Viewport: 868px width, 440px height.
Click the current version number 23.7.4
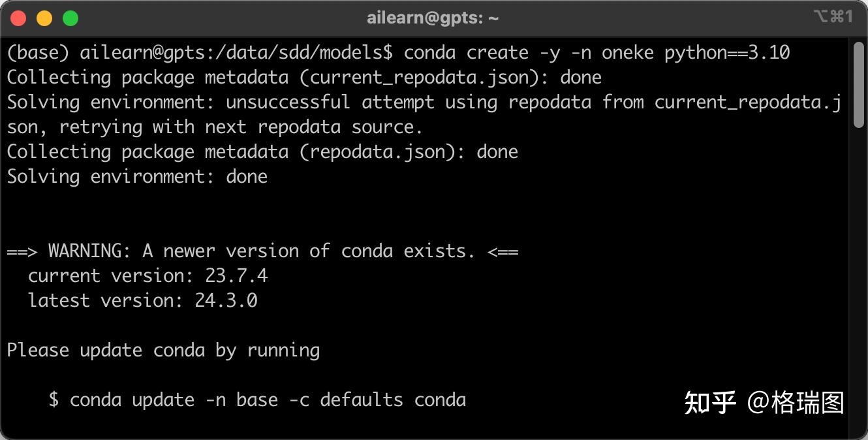[236, 275]
